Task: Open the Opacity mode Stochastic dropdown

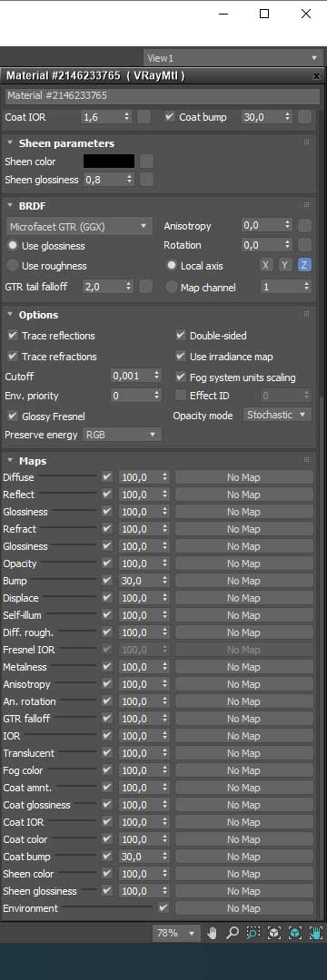Action: (277, 415)
